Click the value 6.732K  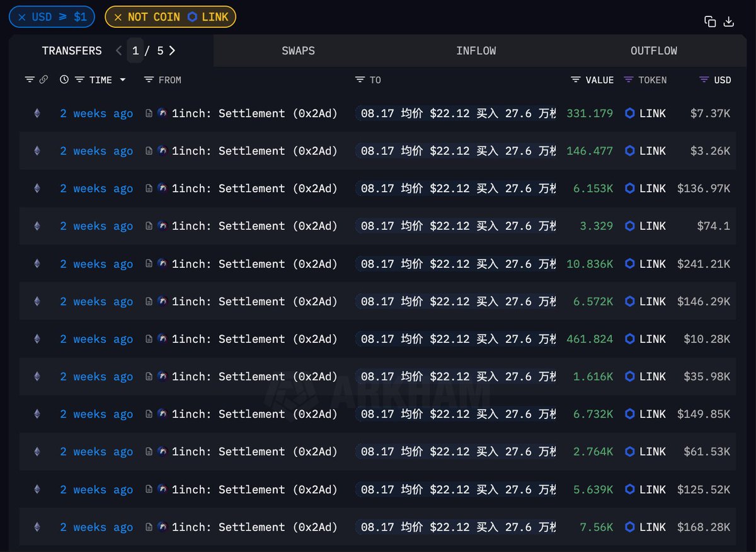[x=593, y=414]
